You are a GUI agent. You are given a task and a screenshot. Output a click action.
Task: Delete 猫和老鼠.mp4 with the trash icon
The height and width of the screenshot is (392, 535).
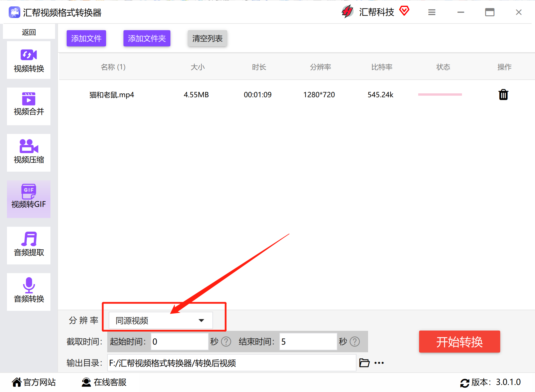click(x=503, y=95)
